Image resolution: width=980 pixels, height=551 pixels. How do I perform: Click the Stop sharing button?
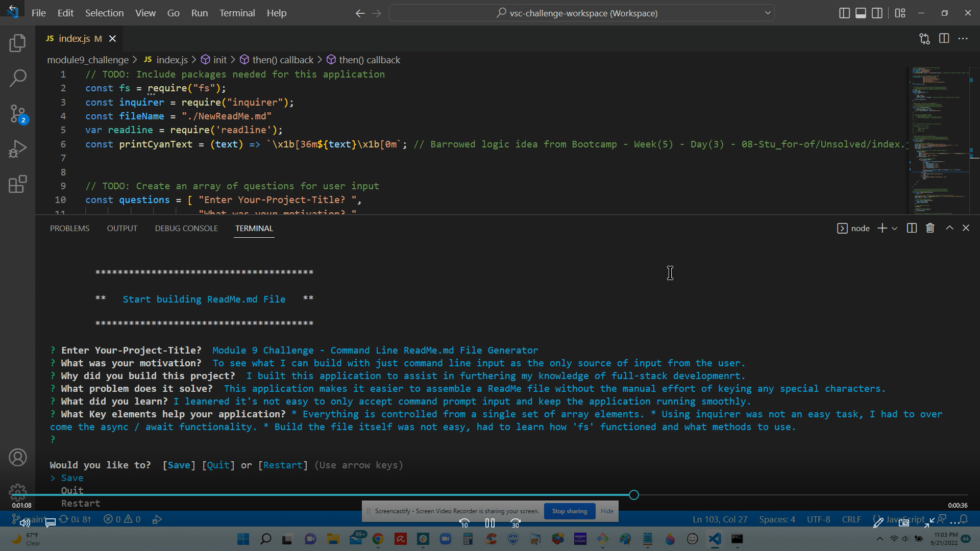[569, 511]
